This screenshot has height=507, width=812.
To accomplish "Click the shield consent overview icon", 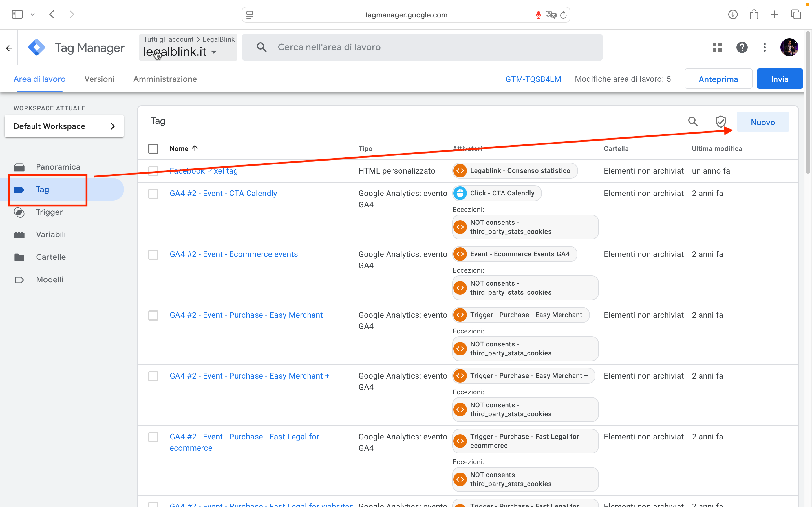I will coord(720,121).
